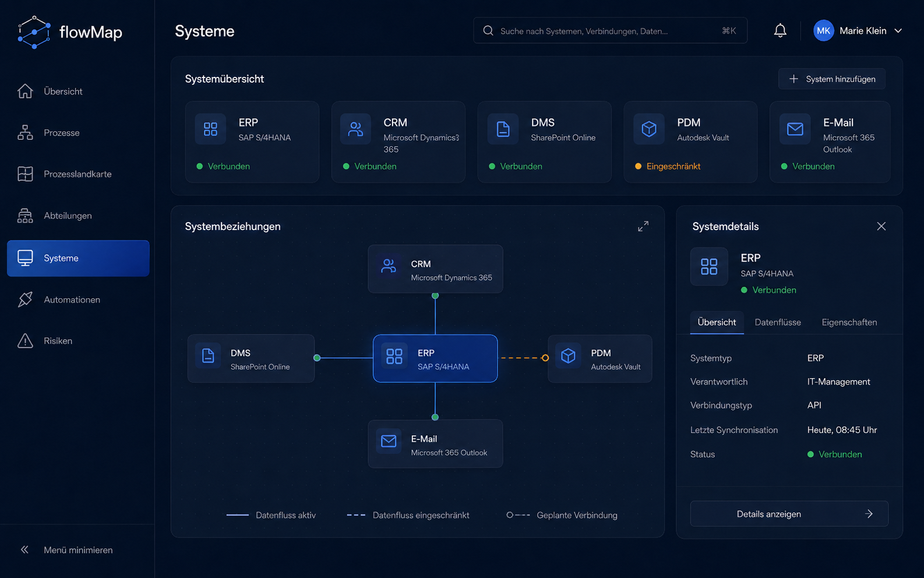Click the Prozesse hierarchy icon in sidebar
The width and height of the screenshot is (924, 578).
(x=25, y=132)
